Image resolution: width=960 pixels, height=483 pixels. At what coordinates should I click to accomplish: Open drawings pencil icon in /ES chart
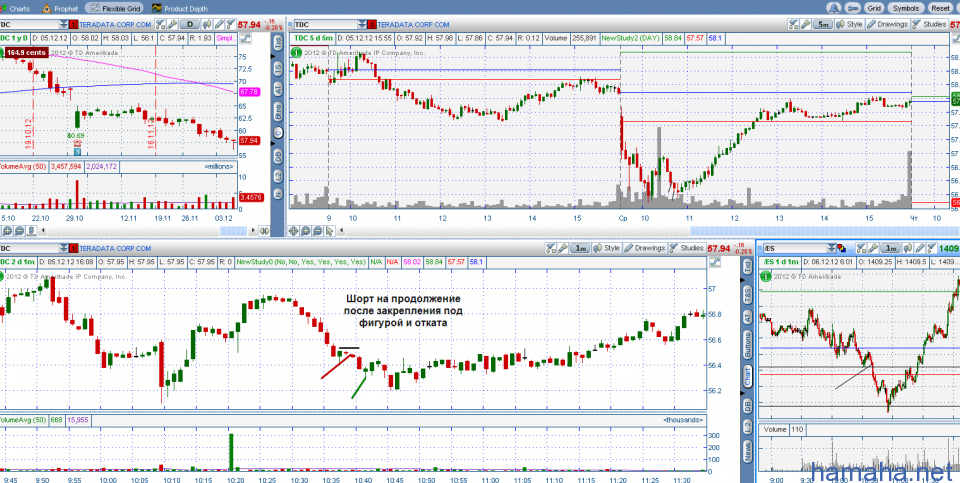pos(920,248)
